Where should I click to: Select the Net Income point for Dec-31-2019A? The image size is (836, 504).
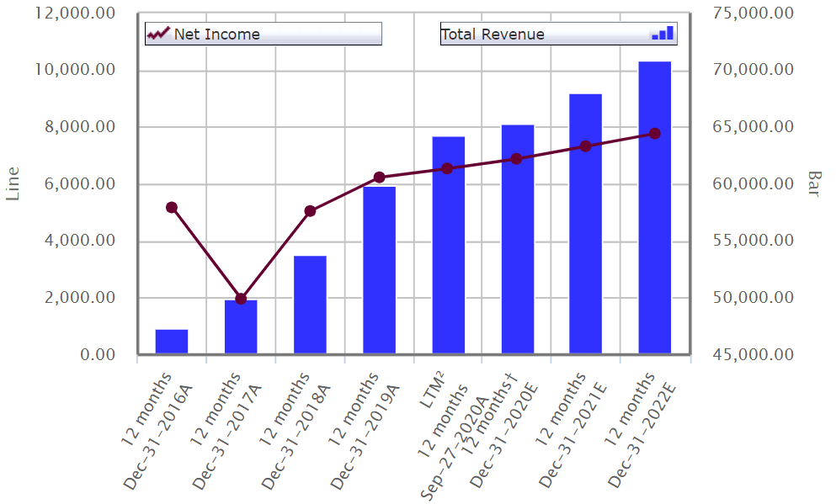coord(379,178)
